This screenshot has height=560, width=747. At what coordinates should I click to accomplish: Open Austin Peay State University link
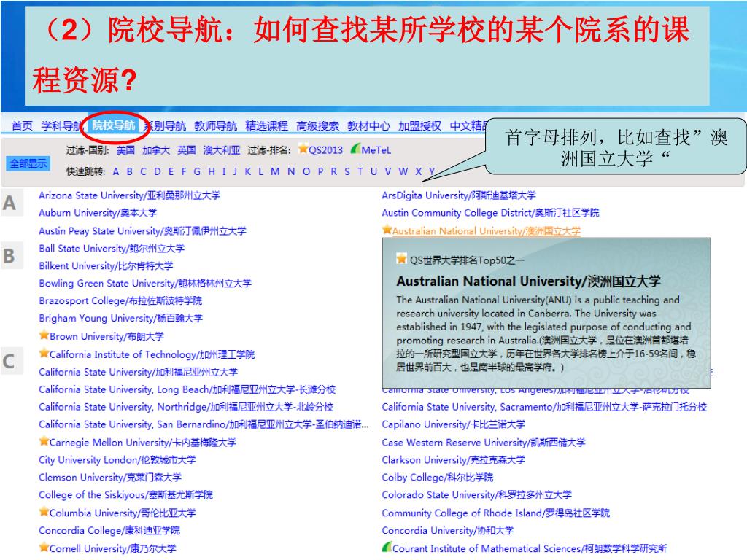point(142,231)
